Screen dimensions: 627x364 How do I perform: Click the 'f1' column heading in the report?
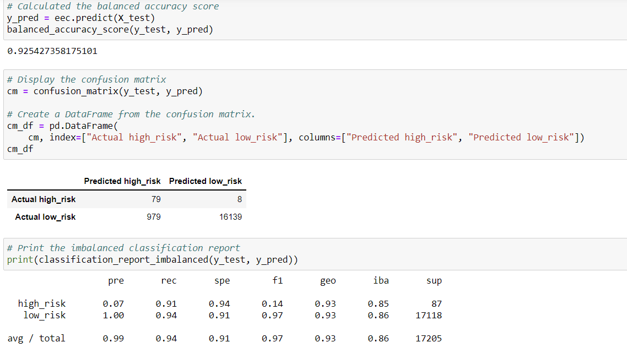[x=278, y=280]
